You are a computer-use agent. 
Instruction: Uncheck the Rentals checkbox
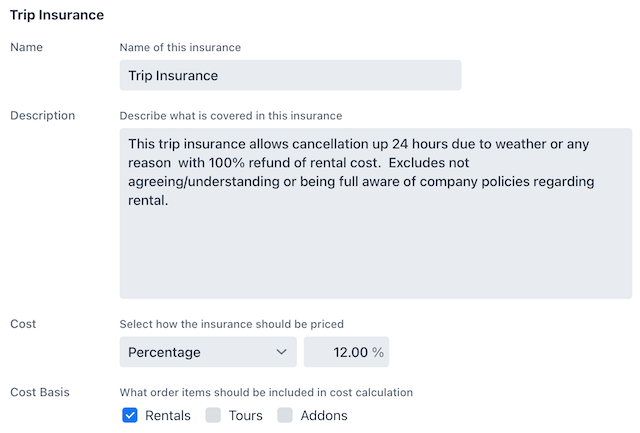(130, 415)
